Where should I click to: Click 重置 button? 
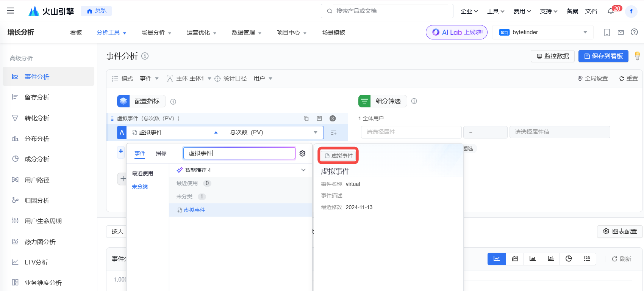pos(628,79)
